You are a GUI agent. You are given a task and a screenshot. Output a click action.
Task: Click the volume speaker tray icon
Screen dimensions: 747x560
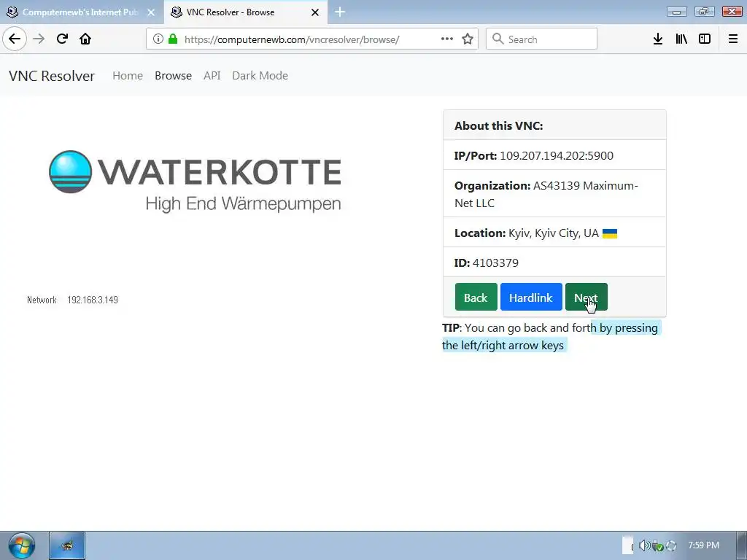coord(644,545)
